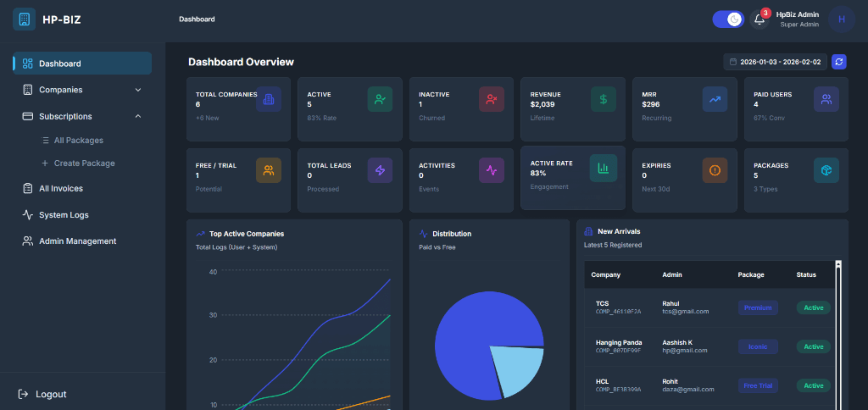This screenshot has width=868, height=410.
Task: Click the scroll up arrow in New Arrivals
Action: point(838,263)
